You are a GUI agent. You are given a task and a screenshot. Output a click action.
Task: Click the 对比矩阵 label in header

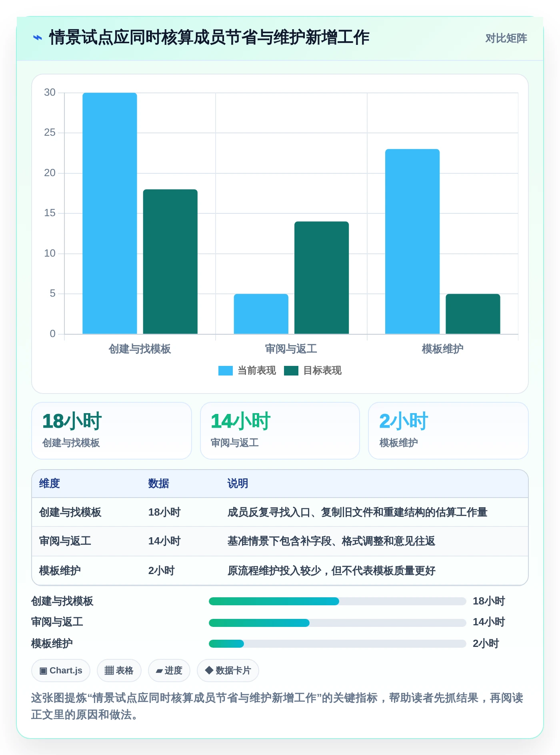pos(506,38)
